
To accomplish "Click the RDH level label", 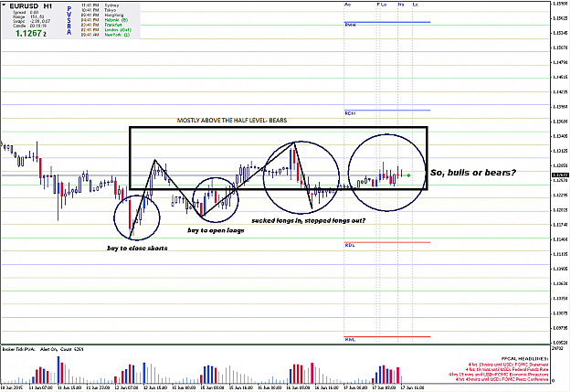I will pyautogui.click(x=350, y=113).
